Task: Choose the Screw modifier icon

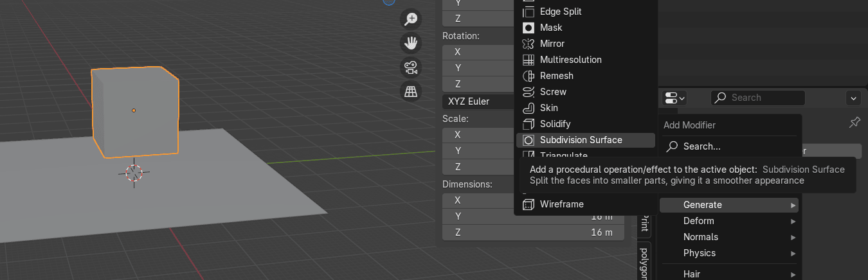Action: coord(529,92)
